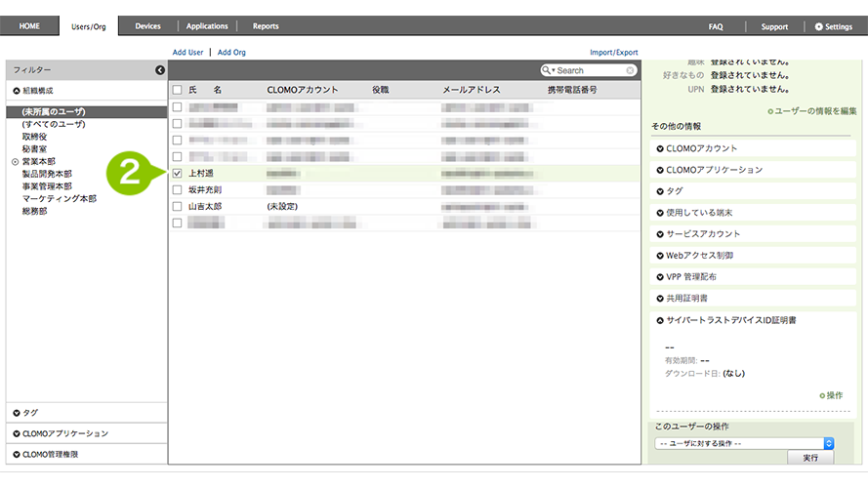Image resolution: width=868 pixels, height=488 pixels.
Task: Sort by 役職 column header
Action: 381,90
